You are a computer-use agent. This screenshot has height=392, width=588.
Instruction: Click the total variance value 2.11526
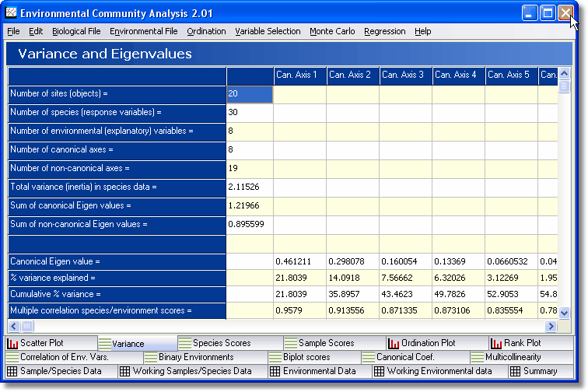250,187
